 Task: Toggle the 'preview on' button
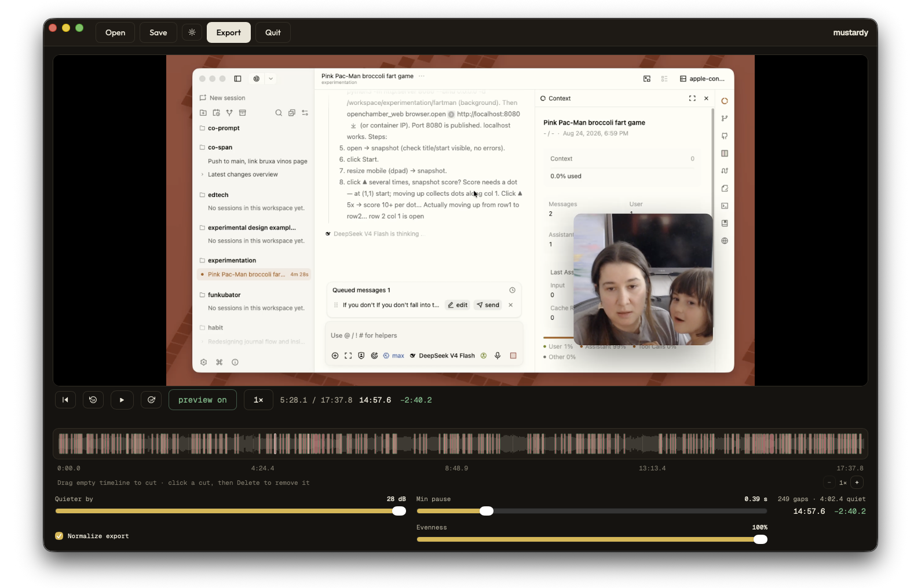point(203,400)
